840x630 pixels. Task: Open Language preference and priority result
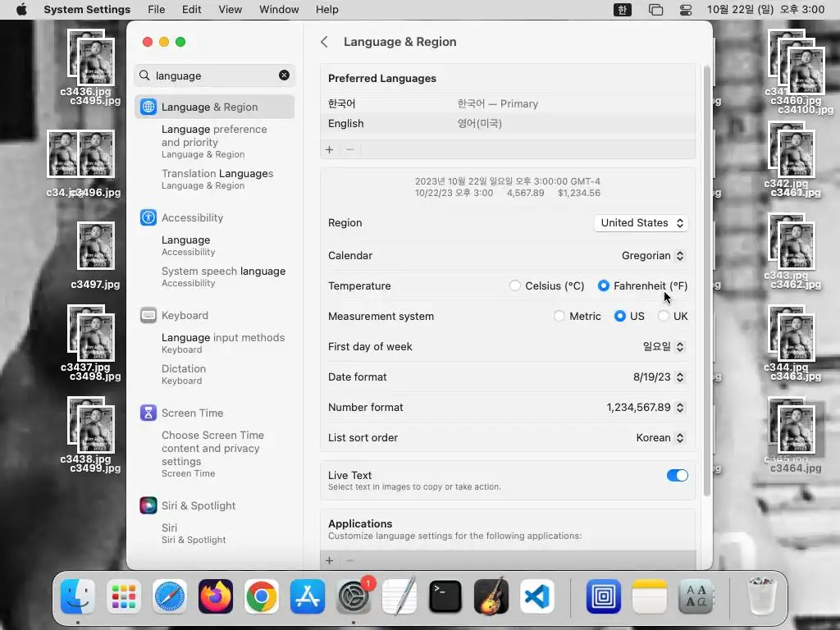(214, 141)
